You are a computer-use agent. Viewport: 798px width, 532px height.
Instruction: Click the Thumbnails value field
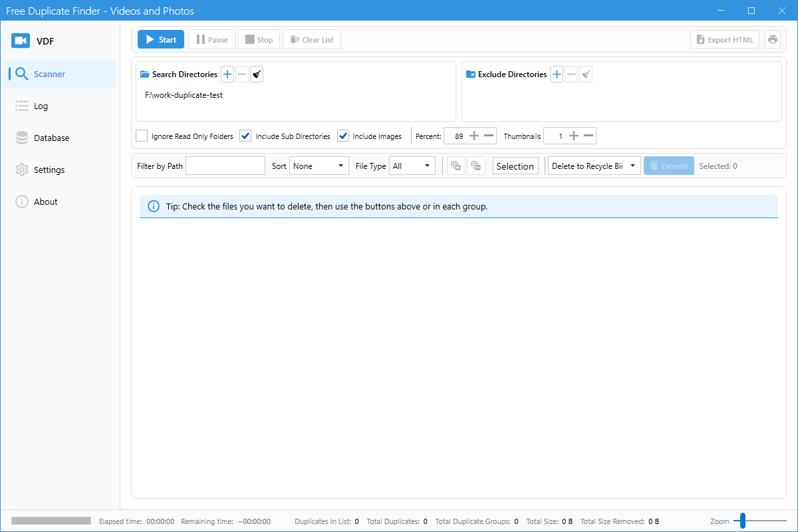click(x=555, y=136)
